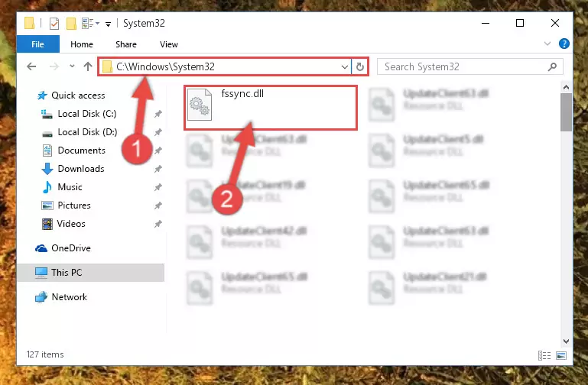Click scrollbar down arrow in file list

pos(567,341)
